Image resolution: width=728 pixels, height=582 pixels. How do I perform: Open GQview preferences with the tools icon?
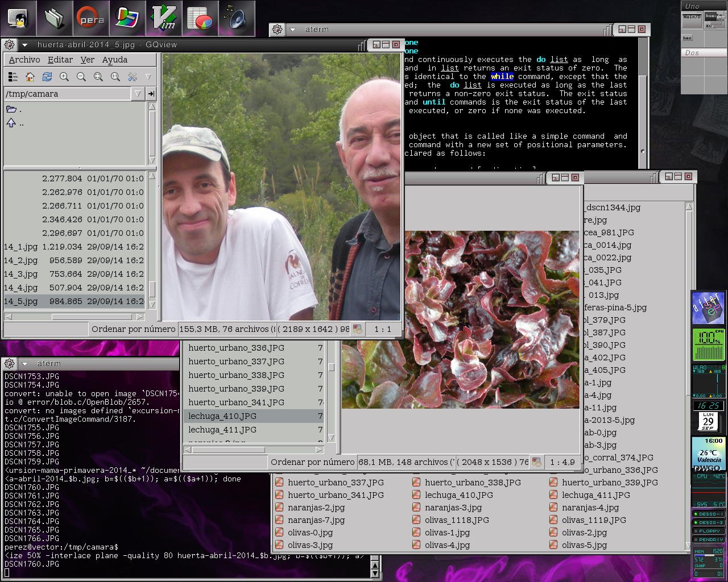point(133,76)
